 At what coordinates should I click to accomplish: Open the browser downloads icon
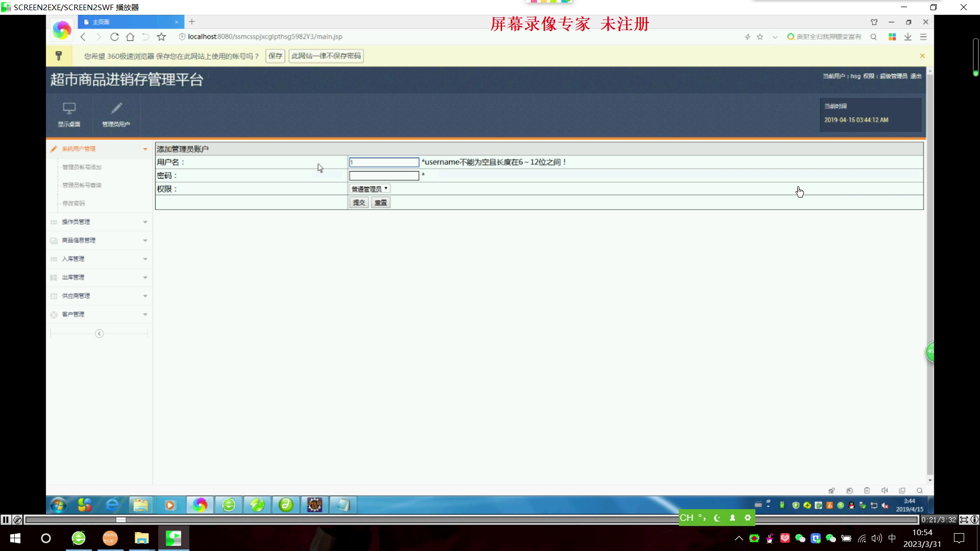pos(908,37)
